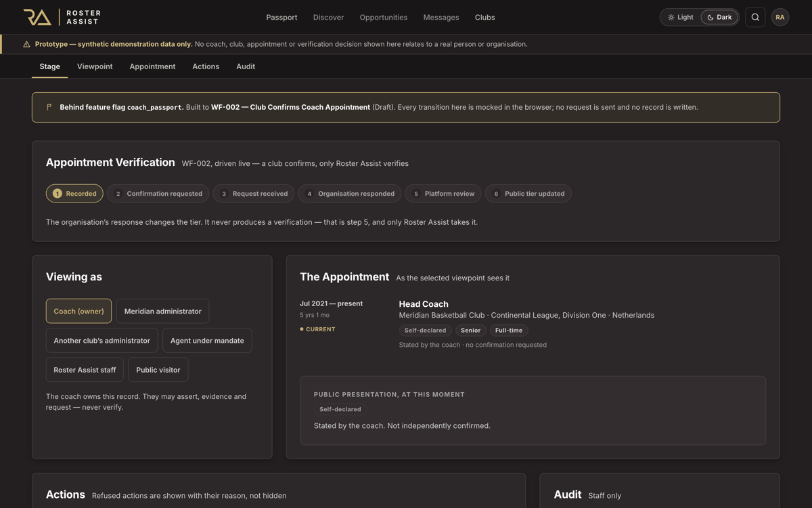Click the CURRENT status label
The height and width of the screenshot is (508, 812).
click(x=317, y=329)
